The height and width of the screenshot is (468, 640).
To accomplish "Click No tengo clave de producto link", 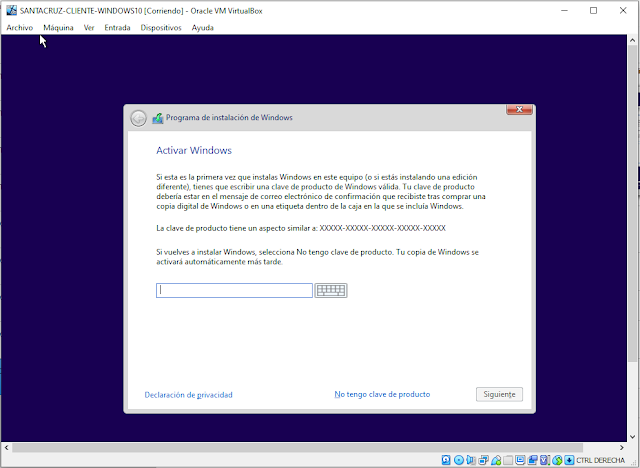I will pos(382,394).
